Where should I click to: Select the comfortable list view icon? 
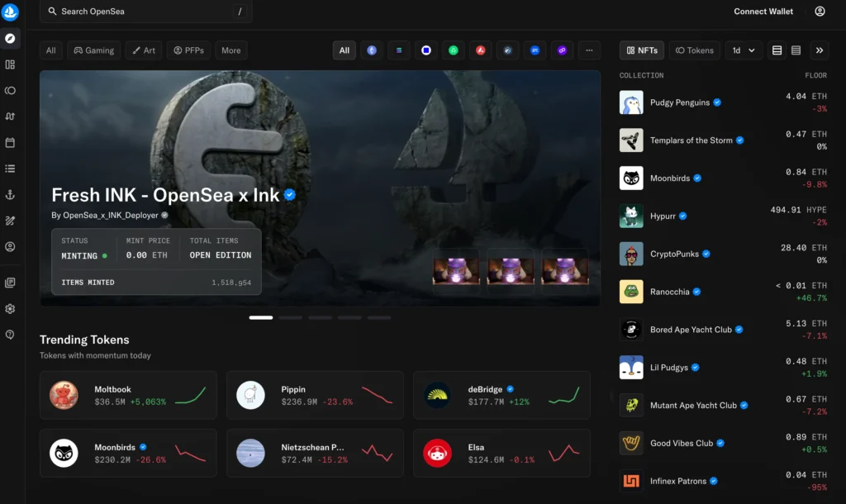pos(777,50)
